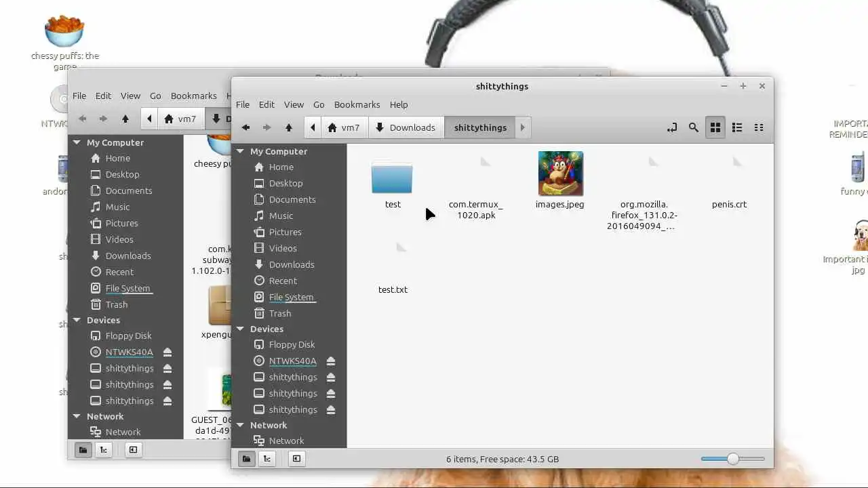Toggle the location entry field
Screen dimensions: 868x488
[x=671, y=127]
